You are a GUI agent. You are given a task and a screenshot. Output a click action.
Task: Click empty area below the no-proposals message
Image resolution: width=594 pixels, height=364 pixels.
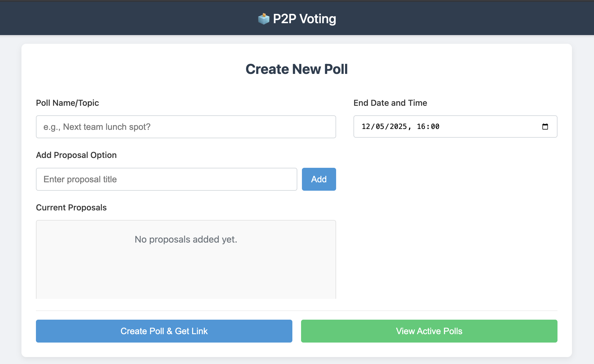click(x=186, y=275)
